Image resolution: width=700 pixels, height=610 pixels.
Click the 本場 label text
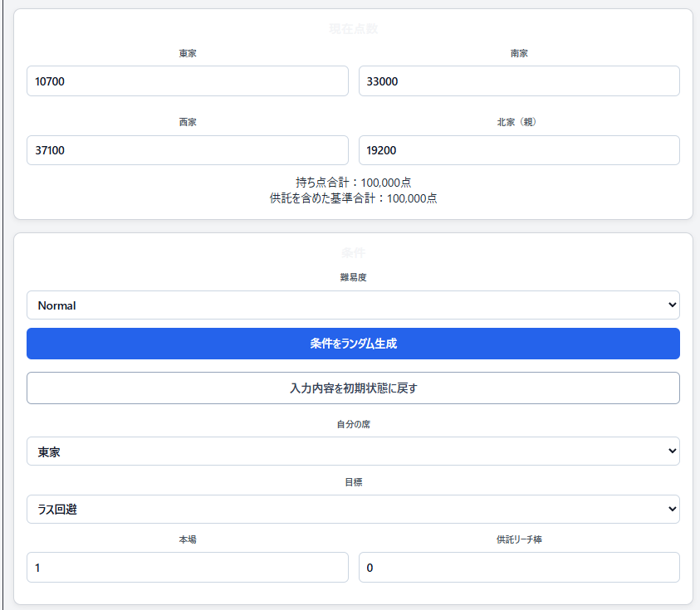(x=188, y=540)
